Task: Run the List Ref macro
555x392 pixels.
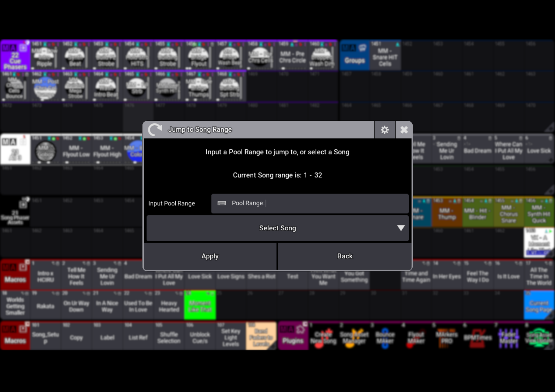Action: [x=138, y=336]
